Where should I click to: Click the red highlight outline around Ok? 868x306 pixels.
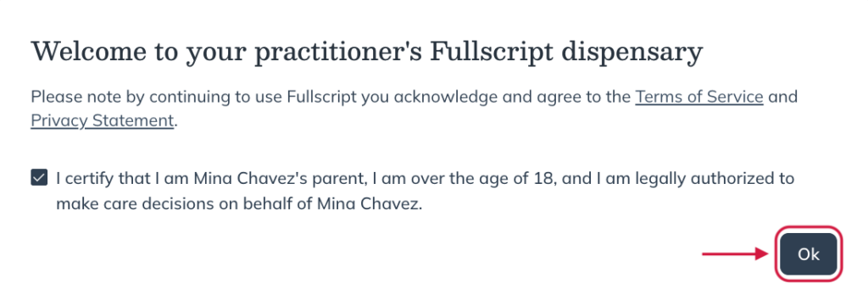(808, 227)
